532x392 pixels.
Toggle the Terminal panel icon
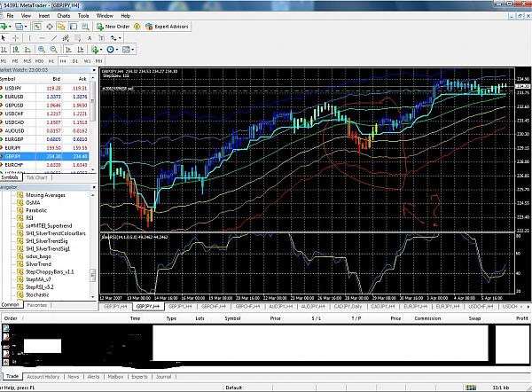coord(73,27)
